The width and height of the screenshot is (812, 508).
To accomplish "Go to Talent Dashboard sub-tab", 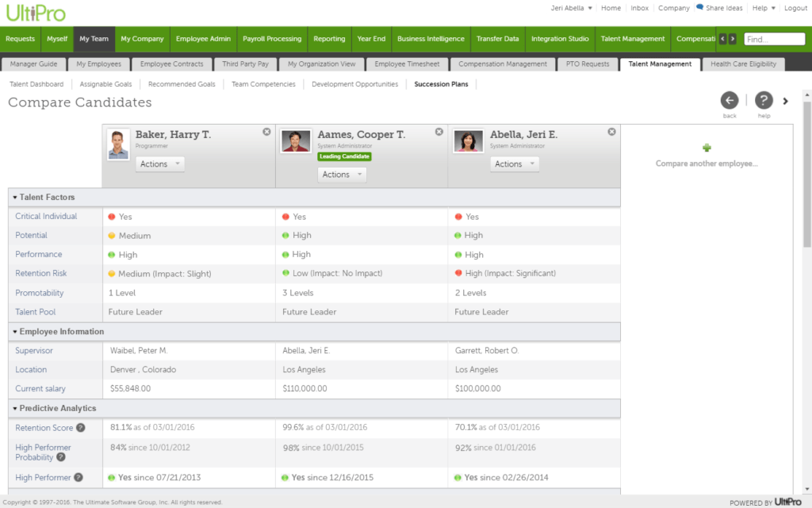I will (x=36, y=84).
